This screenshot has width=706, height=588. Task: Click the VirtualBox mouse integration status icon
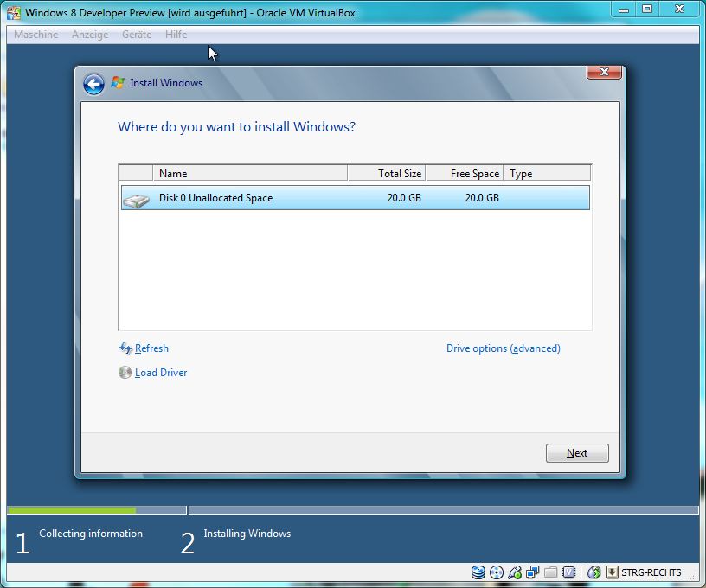[x=594, y=572]
